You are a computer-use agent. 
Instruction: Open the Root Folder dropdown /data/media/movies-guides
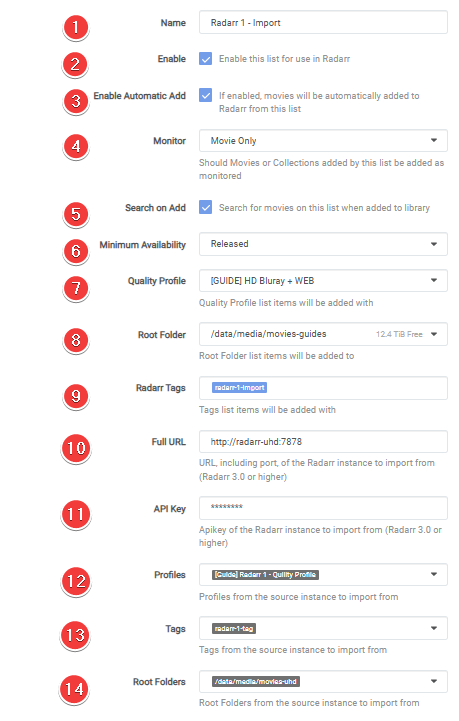click(323, 334)
